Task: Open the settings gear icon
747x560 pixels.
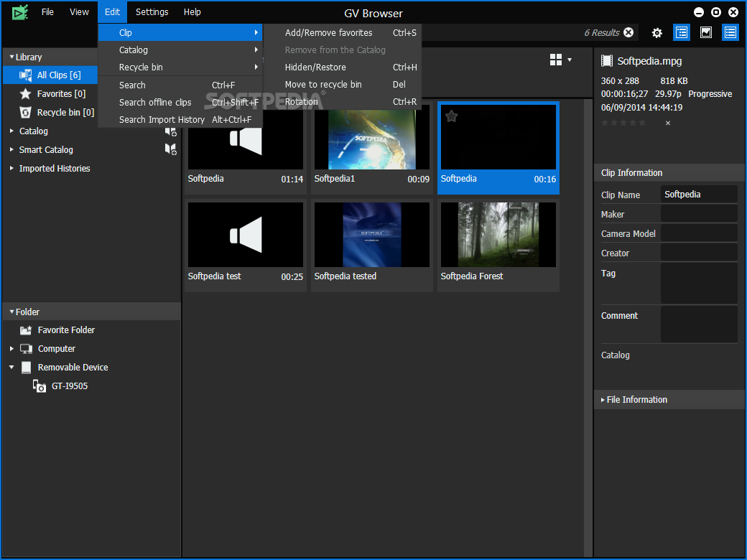Action: [x=657, y=33]
